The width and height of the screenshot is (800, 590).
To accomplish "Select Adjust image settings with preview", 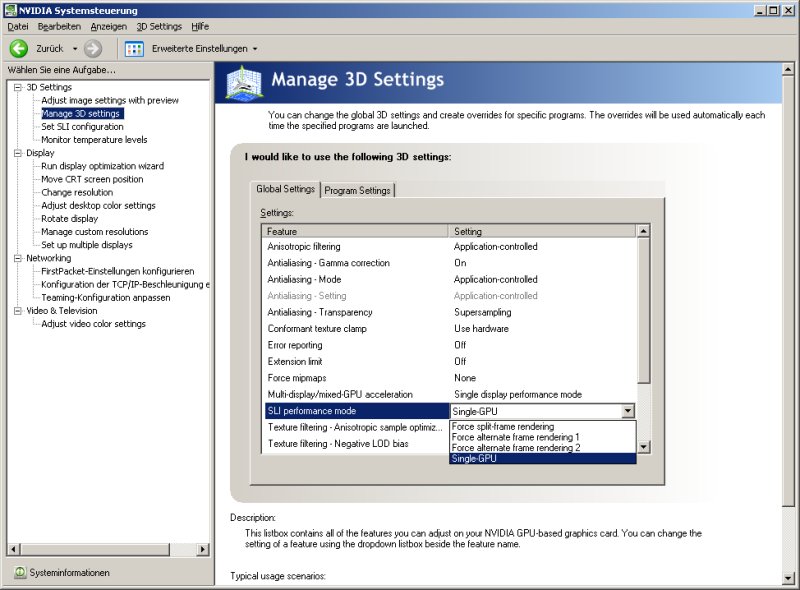I will [x=110, y=101].
